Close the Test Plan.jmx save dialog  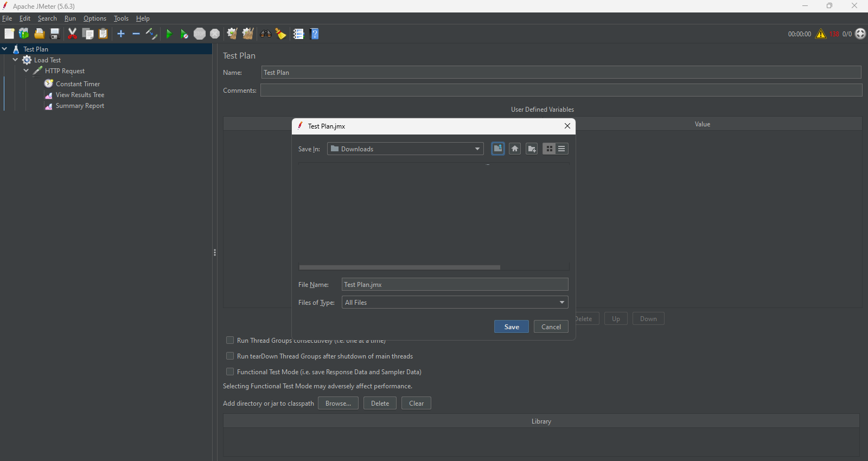(567, 126)
